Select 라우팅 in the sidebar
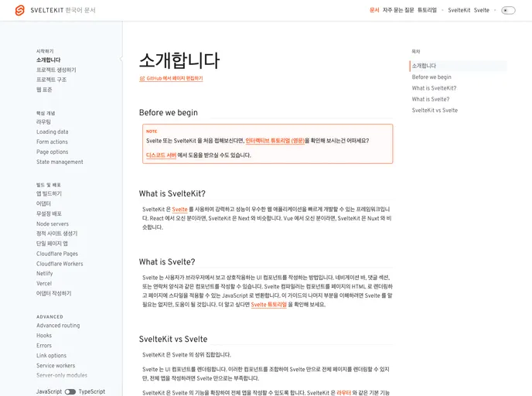This screenshot has width=532, height=396. (43, 122)
